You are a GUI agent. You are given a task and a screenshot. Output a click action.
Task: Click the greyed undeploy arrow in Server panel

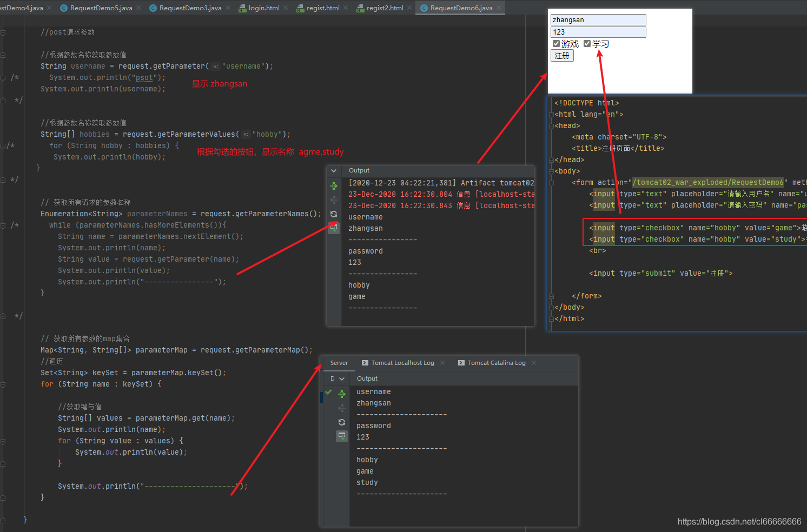tap(342, 408)
